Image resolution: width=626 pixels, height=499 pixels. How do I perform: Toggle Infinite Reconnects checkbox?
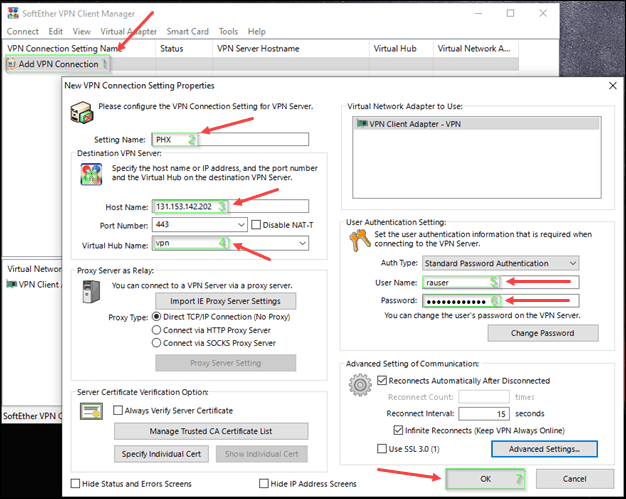pos(398,430)
